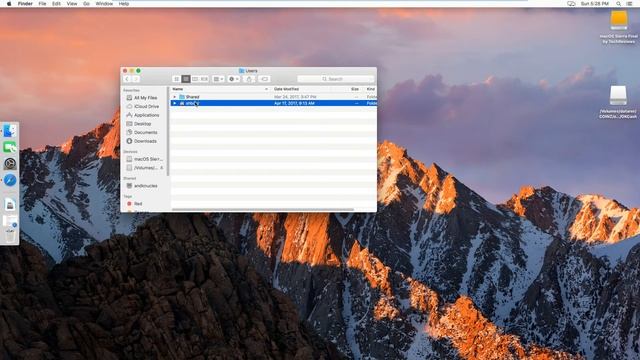This screenshot has width=640, height=360.
Task: Click the document icon in the Dock
Action: pos(10,204)
